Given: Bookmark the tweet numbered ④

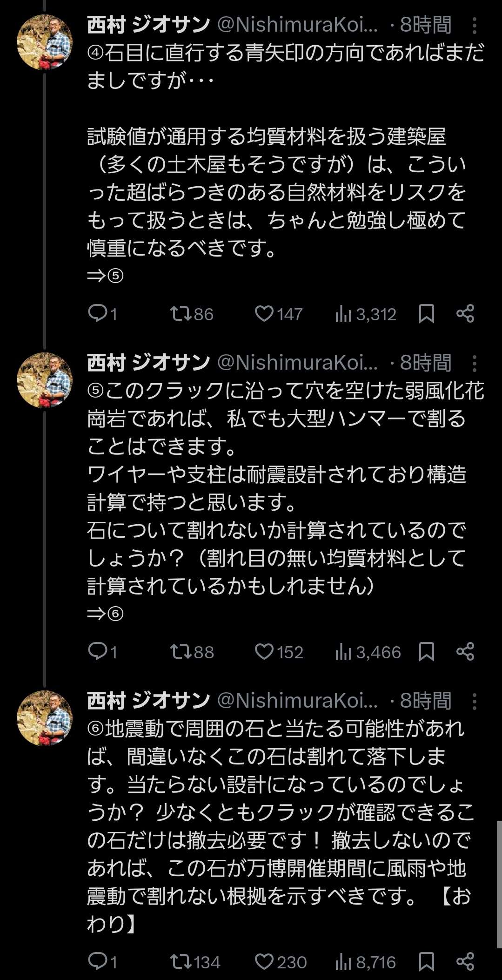Looking at the screenshot, I should 426,314.
